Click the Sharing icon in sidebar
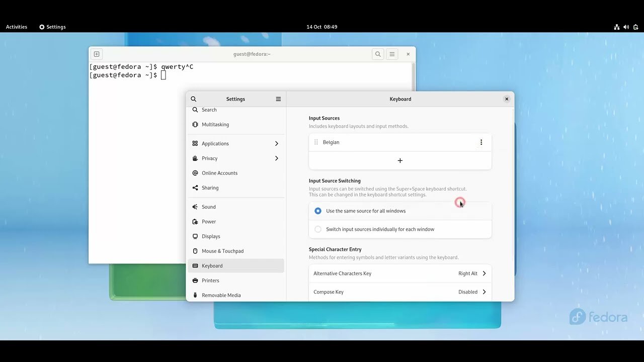The height and width of the screenshot is (362, 644). point(195,188)
